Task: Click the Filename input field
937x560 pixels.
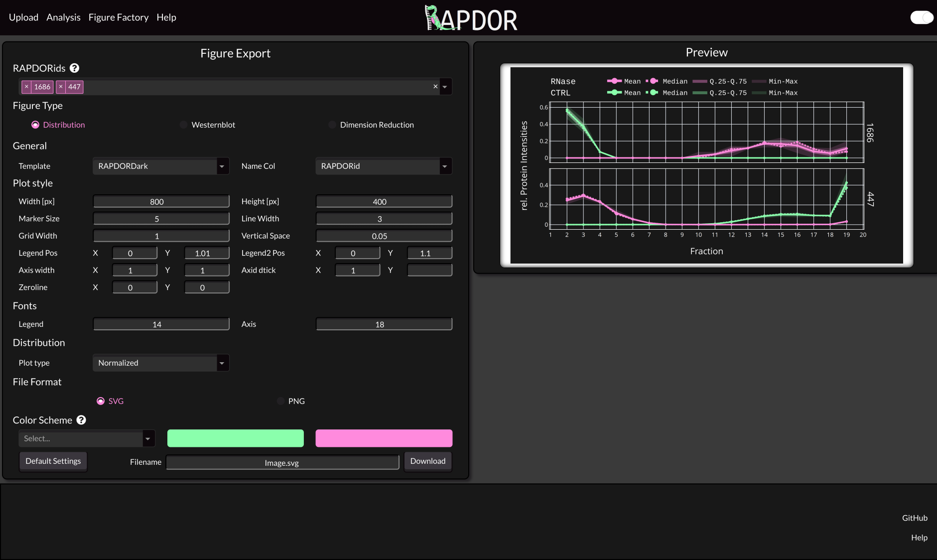Action: pyautogui.click(x=282, y=463)
